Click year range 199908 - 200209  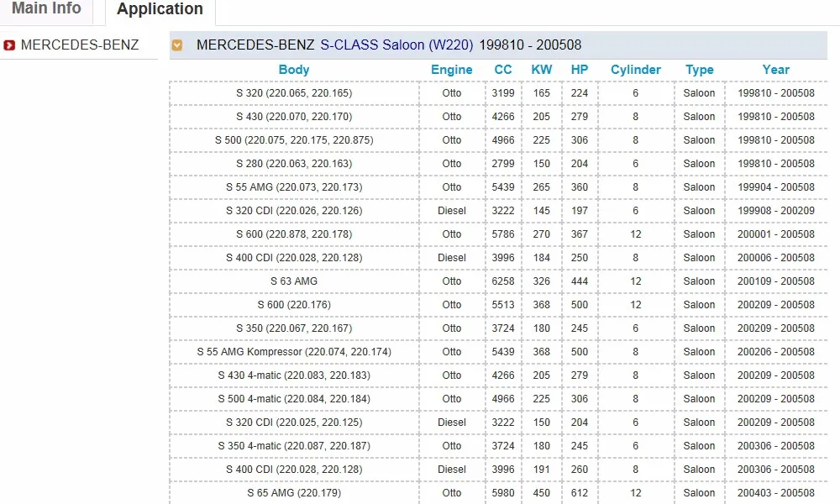[775, 211]
